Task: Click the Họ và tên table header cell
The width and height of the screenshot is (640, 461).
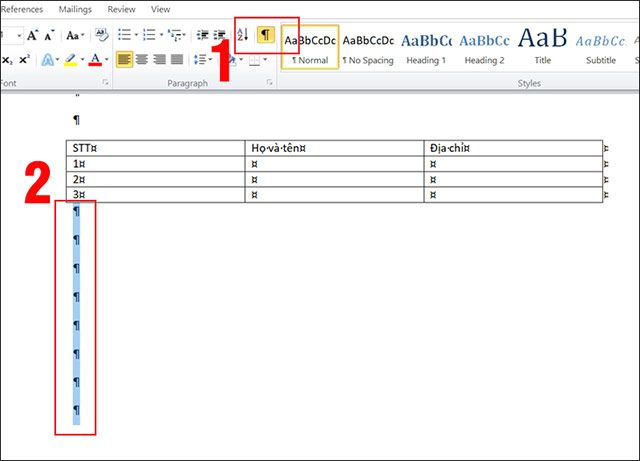Action: 335,149
